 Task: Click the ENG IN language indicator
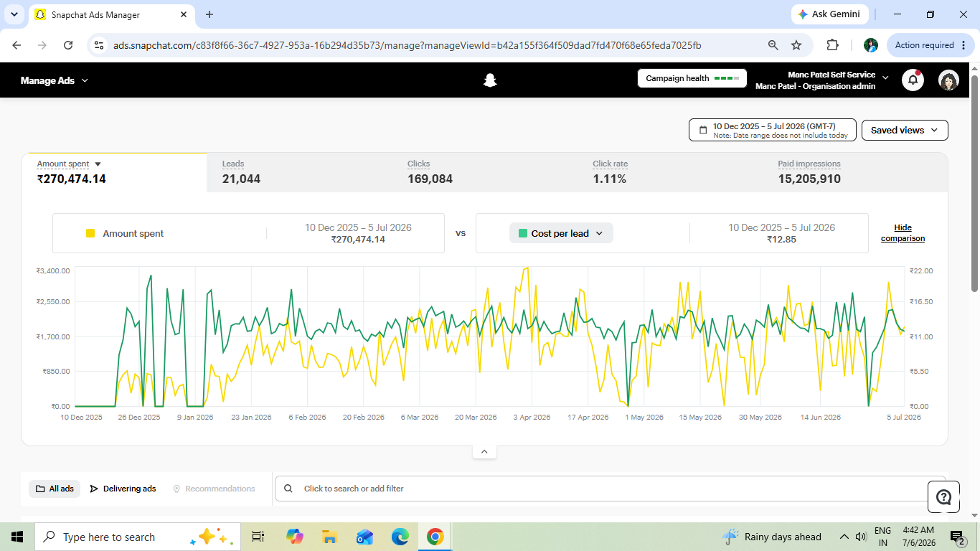click(882, 537)
